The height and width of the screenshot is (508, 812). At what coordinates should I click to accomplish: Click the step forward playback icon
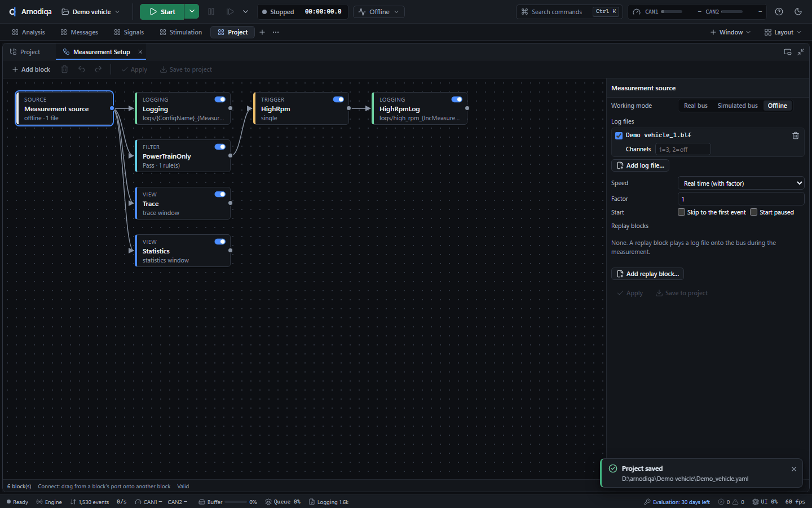pos(230,12)
